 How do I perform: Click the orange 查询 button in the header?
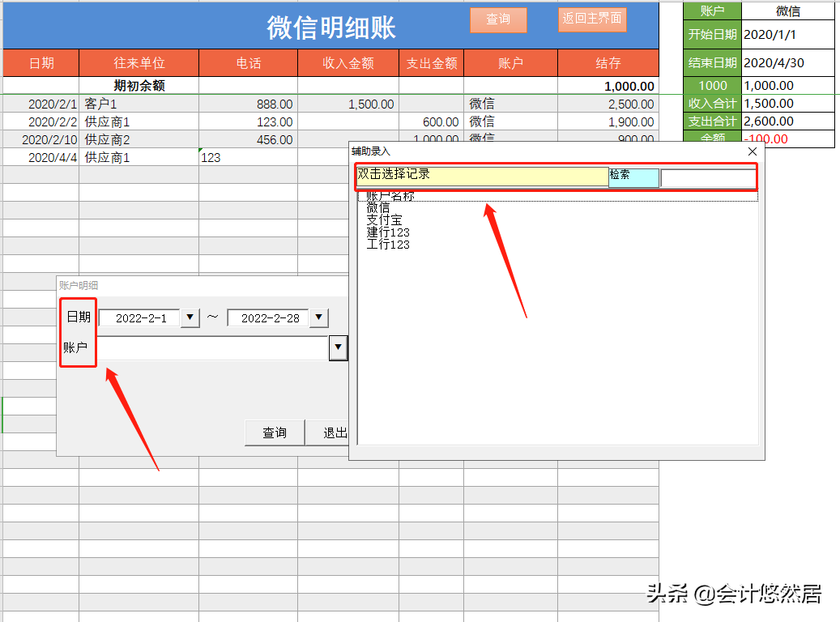[x=498, y=20]
